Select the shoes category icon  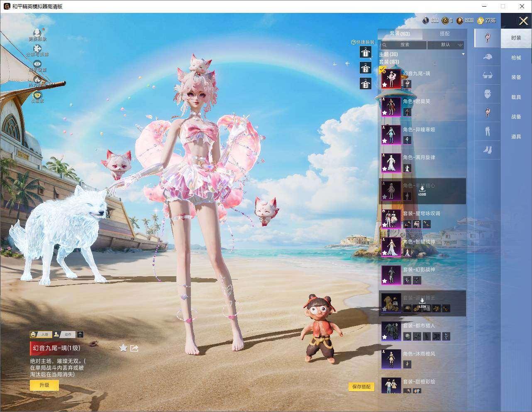[x=488, y=150]
